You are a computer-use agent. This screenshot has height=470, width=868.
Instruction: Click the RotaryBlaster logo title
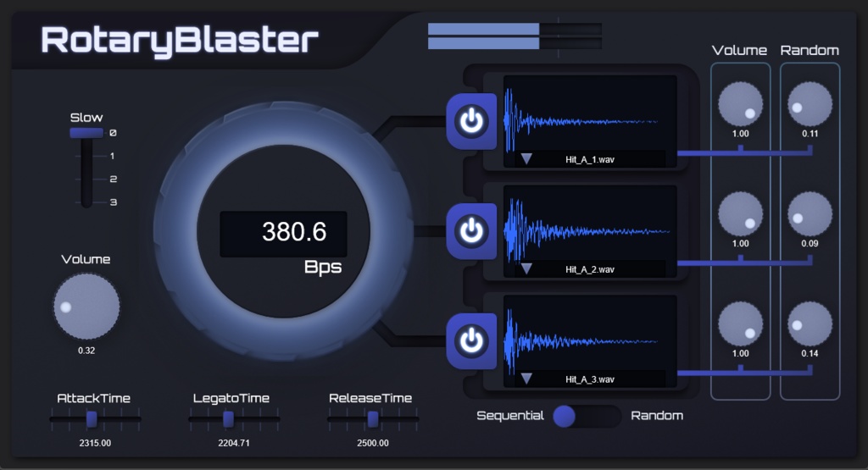point(180,41)
